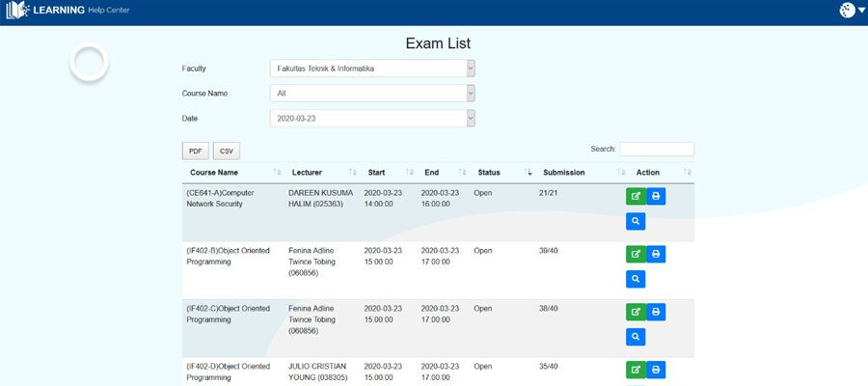Image resolution: width=868 pixels, height=386 pixels.
Task: Open the Faculty dropdown
Action: point(372,69)
